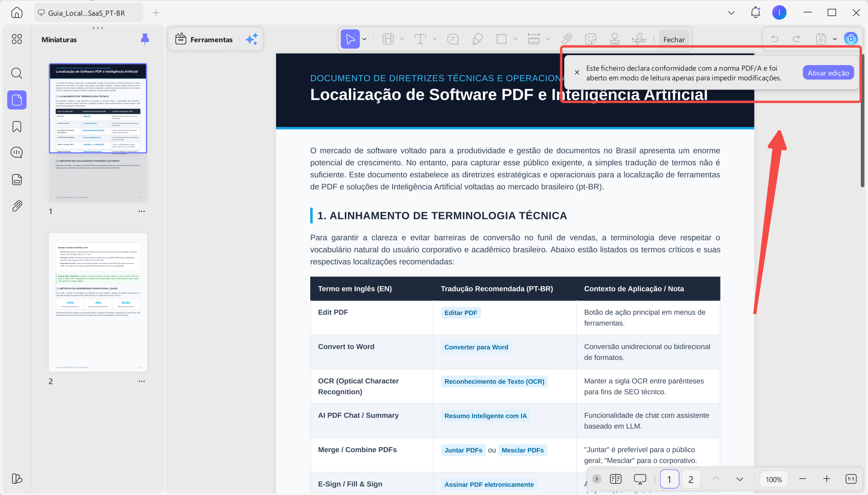Unpin the Miniaturas panel
Screen dimensions: 868x495
click(145, 39)
